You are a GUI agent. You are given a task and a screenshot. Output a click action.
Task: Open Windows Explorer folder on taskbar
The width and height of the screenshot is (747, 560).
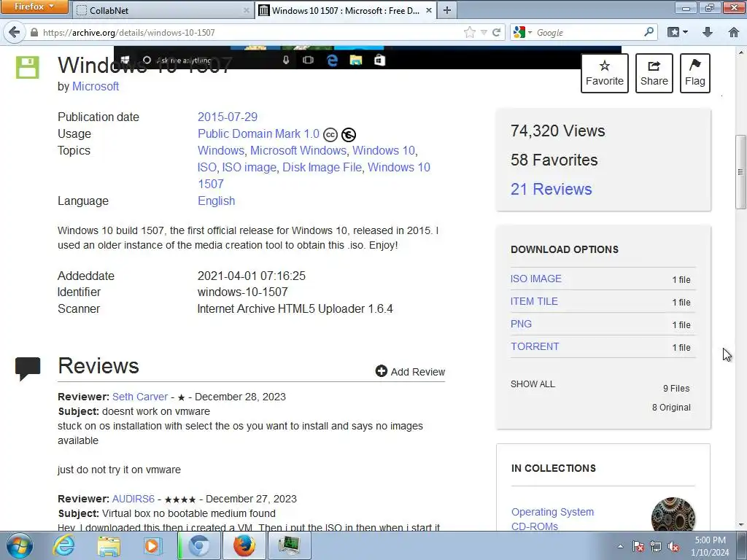[x=109, y=545]
